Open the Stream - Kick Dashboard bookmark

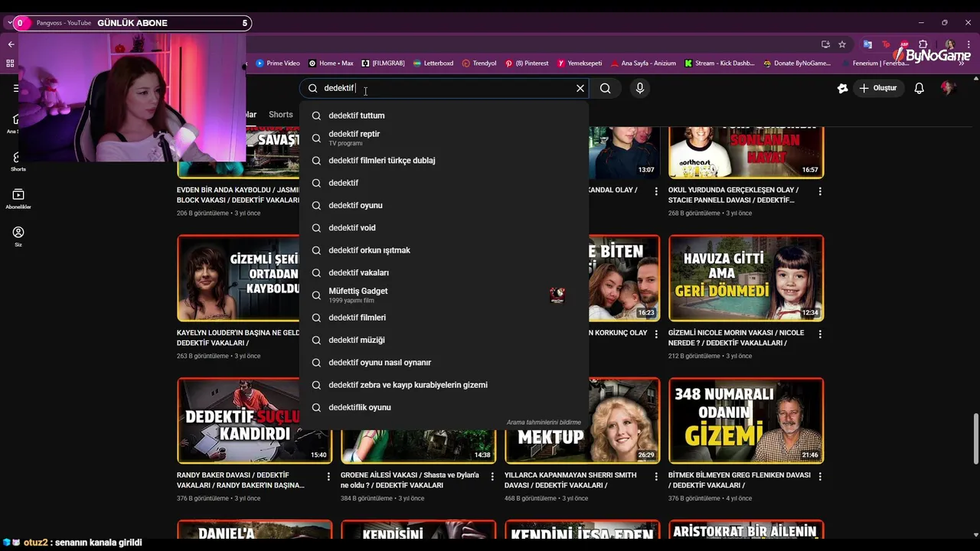point(719,63)
